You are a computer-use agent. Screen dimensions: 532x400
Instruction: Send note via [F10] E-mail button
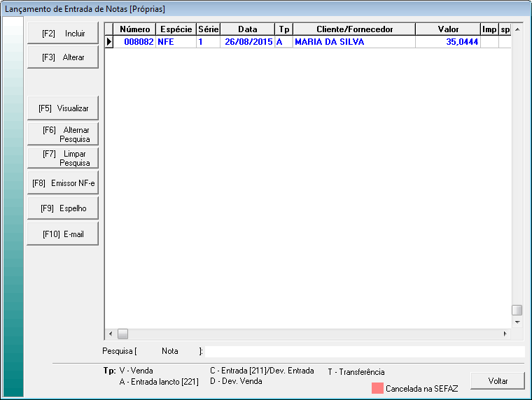pyautogui.click(x=63, y=234)
